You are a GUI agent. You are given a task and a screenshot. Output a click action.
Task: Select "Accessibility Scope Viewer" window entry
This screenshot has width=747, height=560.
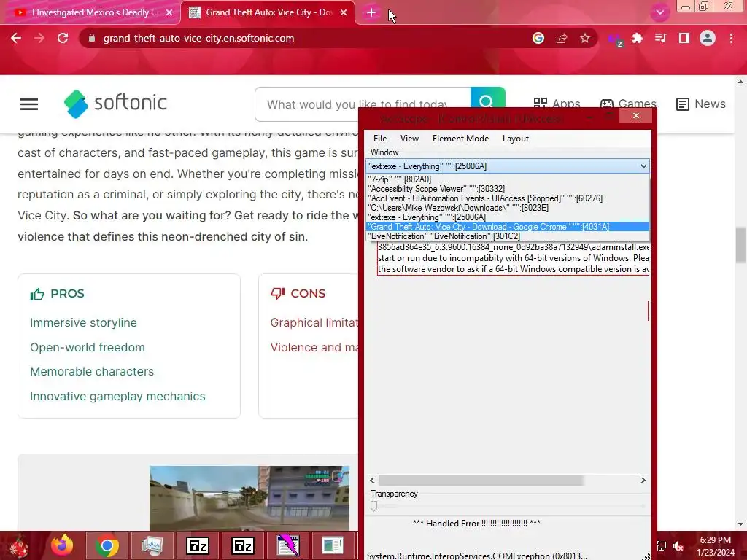point(508,189)
